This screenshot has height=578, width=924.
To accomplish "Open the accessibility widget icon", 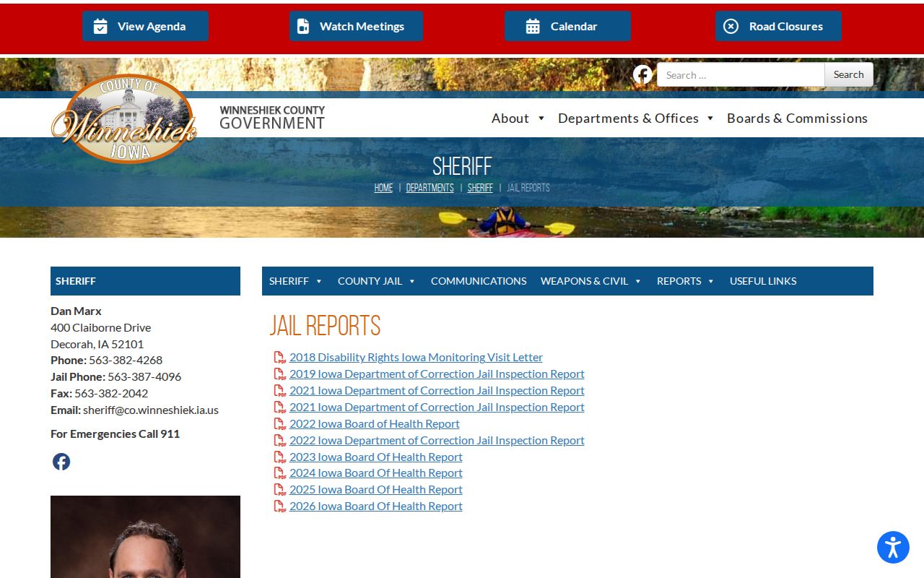I will 893,547.
